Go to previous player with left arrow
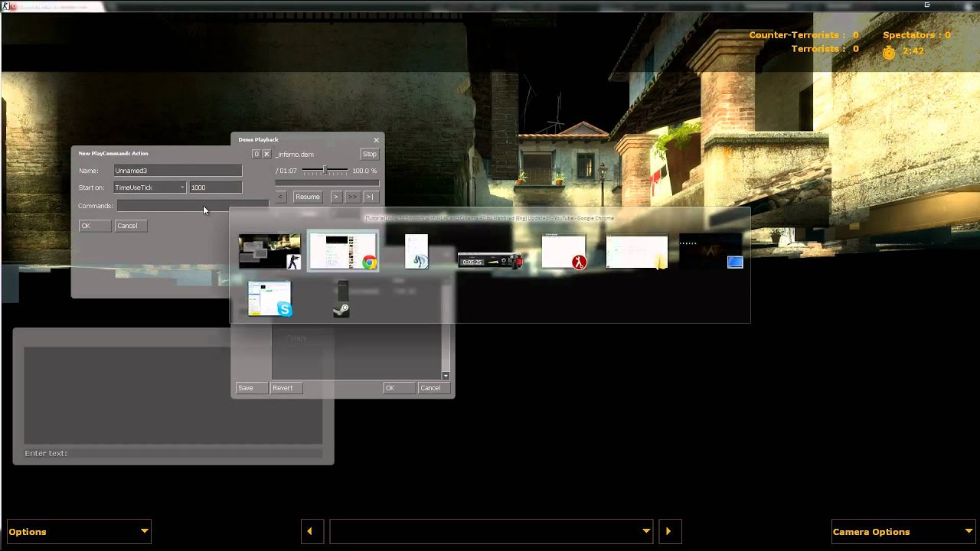 coord(311,531)
